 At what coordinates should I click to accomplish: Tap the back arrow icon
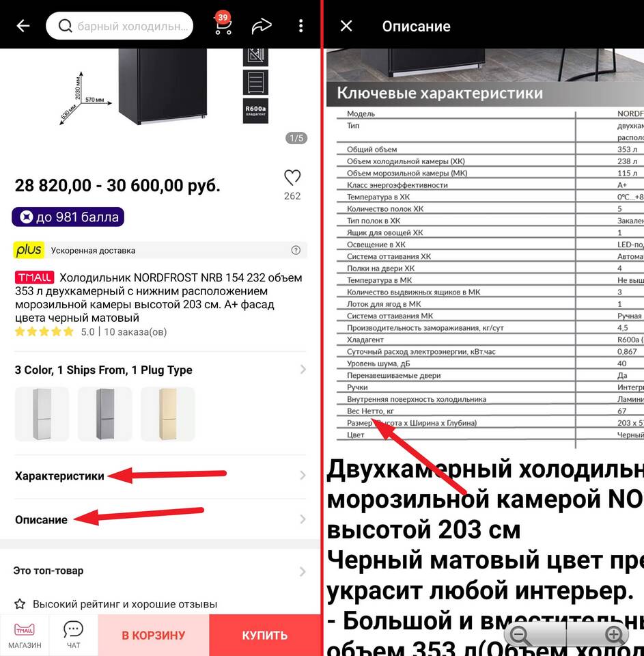point(23,26)
